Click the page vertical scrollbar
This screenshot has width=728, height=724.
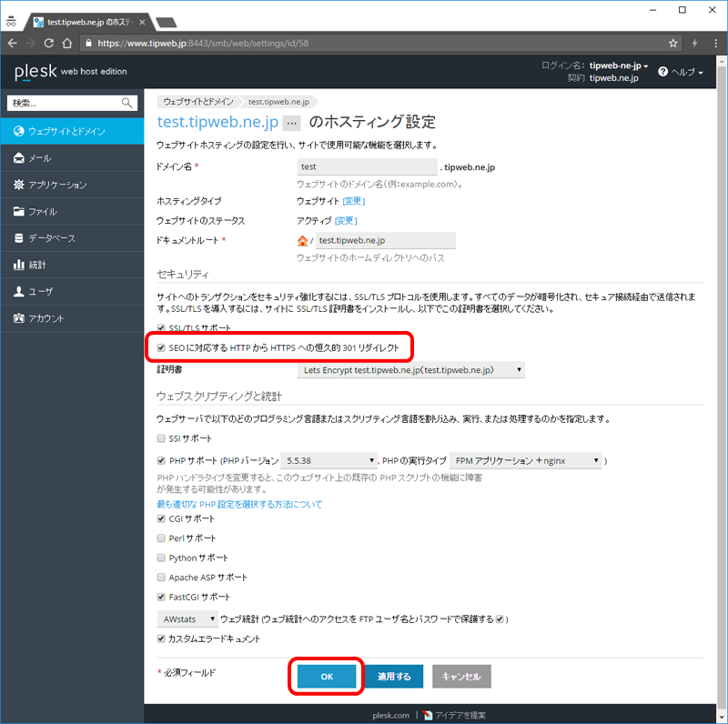pyautogui.click(x=722, y=389)
